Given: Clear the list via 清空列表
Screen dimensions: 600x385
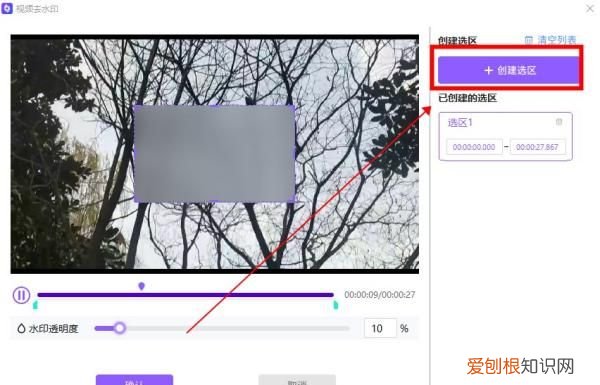Looking at the screenshot, I should tap(550, 39).
